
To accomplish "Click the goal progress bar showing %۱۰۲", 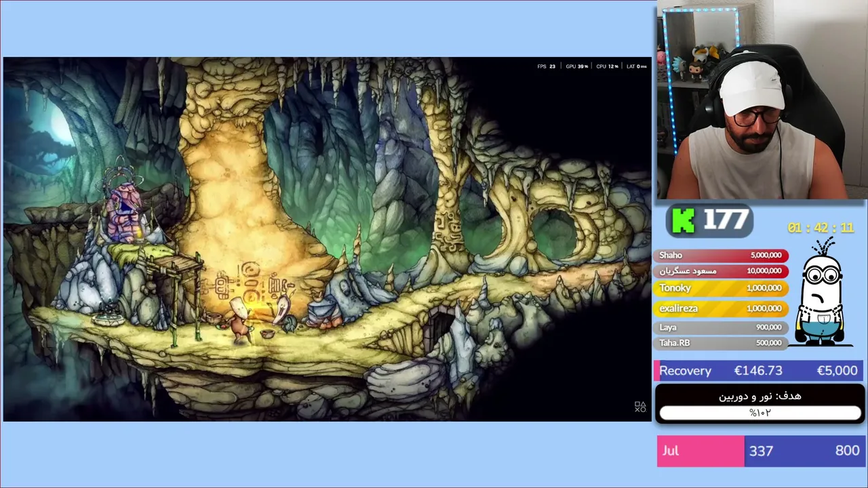I will [760, 413].
